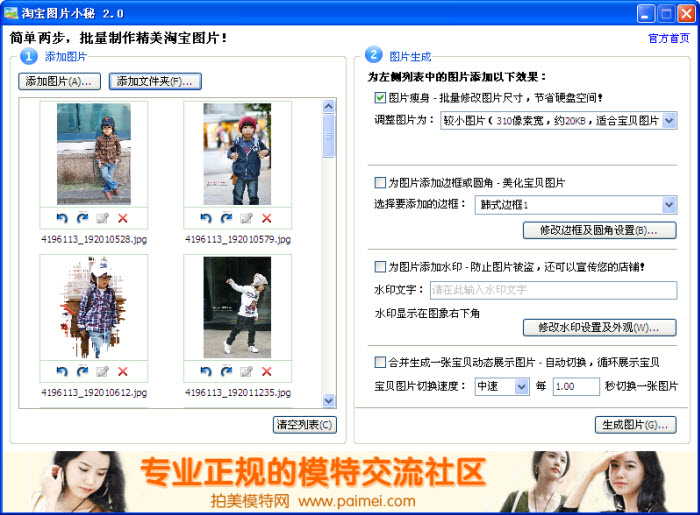Image resolution: width=700 pixels, height=515 pixels.
Task: Open 修改水印设置及外观(W)... settings
Action: click(x=600, y=328)
